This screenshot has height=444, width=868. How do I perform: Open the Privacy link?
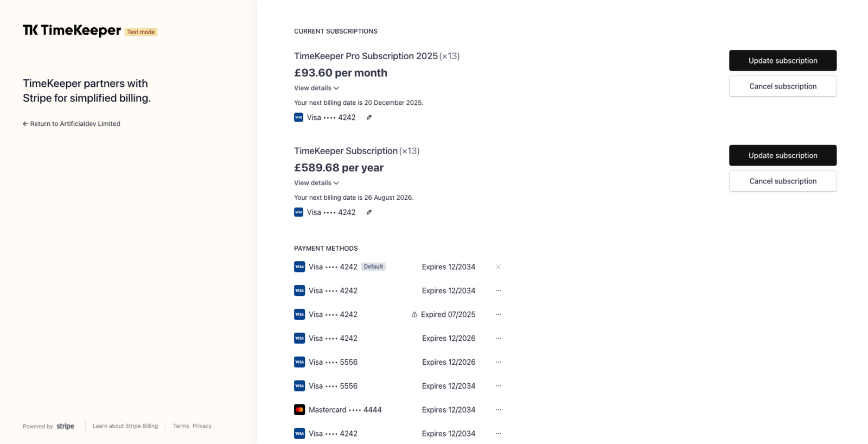click(202, 426)
